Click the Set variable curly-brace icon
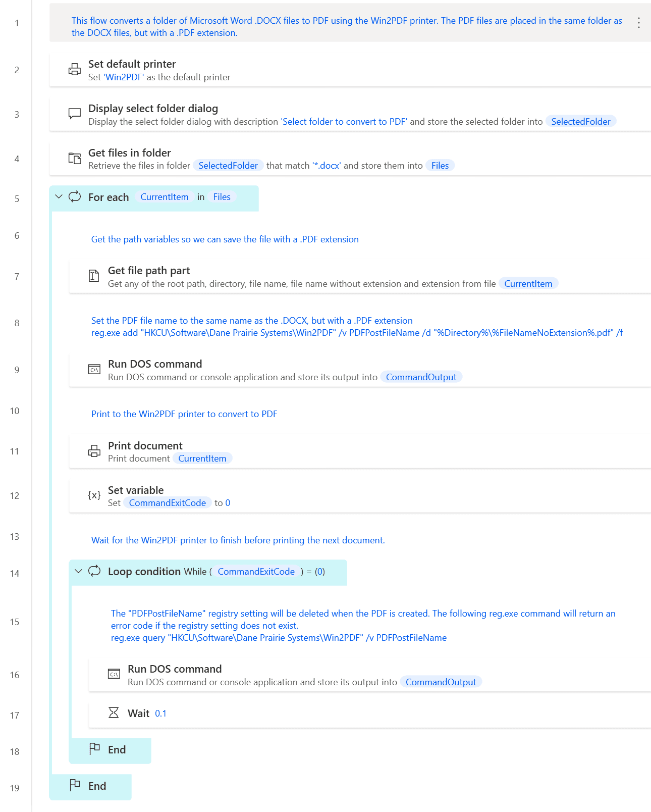The width and height of the screenshot is (651, 812). tap(94, 495)
